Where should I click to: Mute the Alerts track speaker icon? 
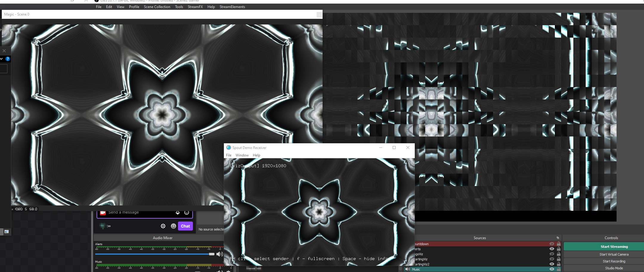[219, 254]
